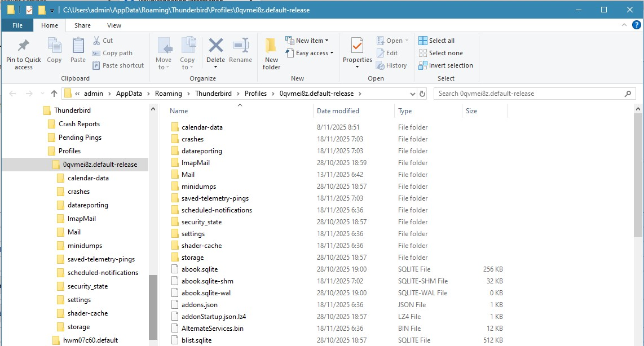Click the Refresh icon beside address bar

tap(423, 94)
